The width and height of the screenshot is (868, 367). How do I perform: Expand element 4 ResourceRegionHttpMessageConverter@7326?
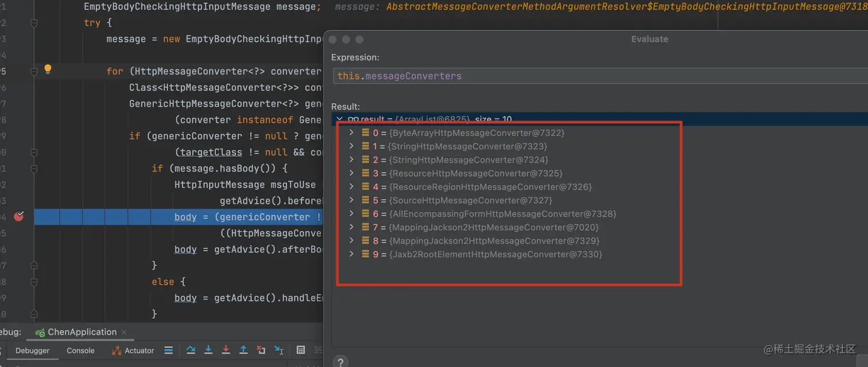[x=351, y=187]
